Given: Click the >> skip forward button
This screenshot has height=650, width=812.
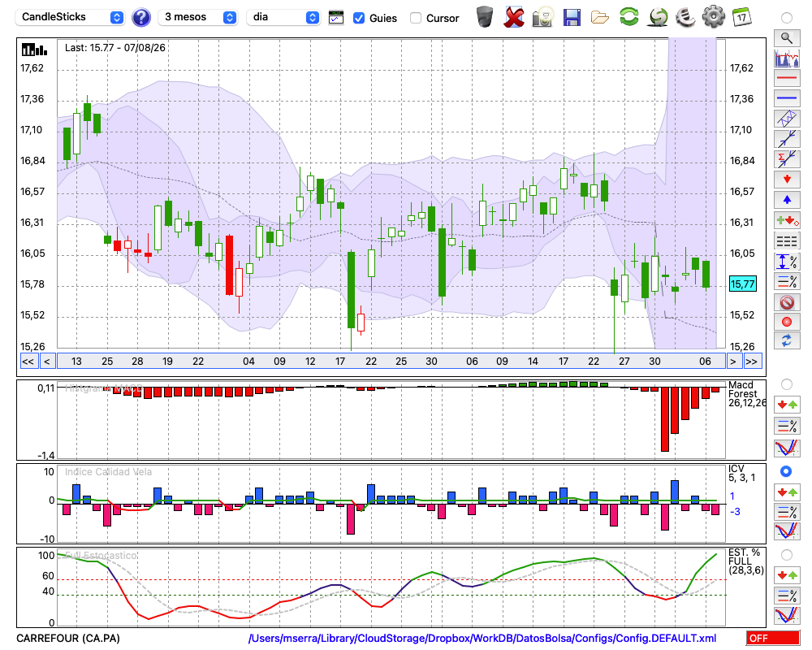Looking at the screenshot, I should click(x=751, y=362).
